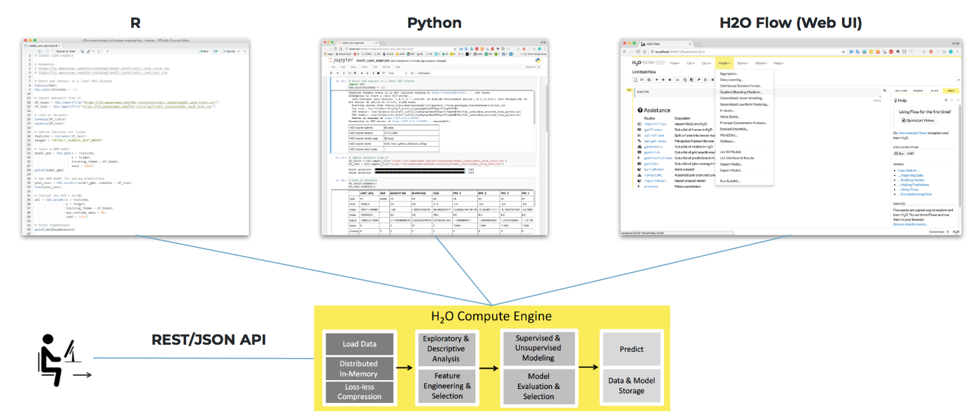This screenshot has height=420, width=980.
Task: Open the Making Predictions help link
Action: point(914,185)
